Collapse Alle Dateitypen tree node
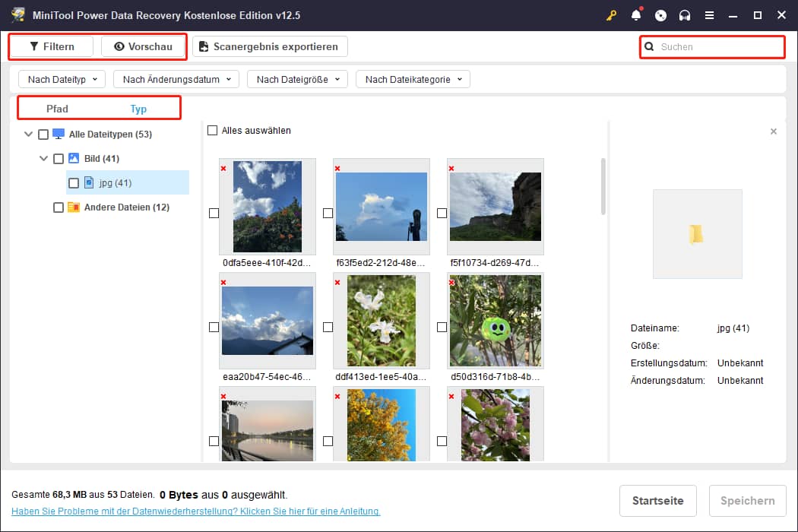The width and height of the screenshot is (798, 532). tap(29, 134)
